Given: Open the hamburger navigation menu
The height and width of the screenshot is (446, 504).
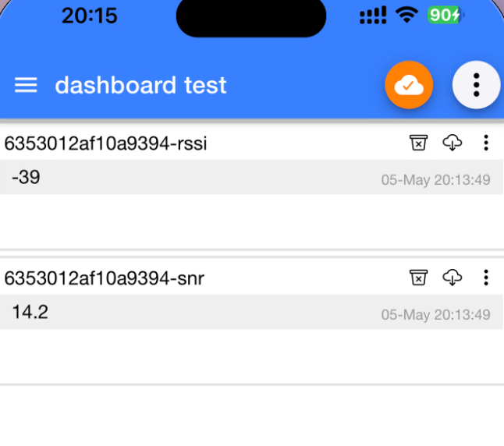Looking at the screenshot, I should (26, 85).
